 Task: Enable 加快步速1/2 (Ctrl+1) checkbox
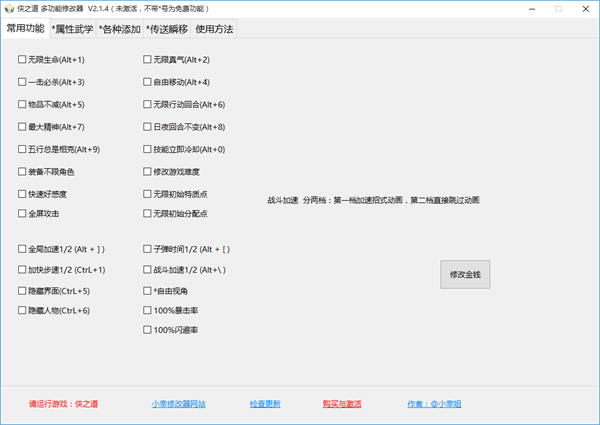22,270
